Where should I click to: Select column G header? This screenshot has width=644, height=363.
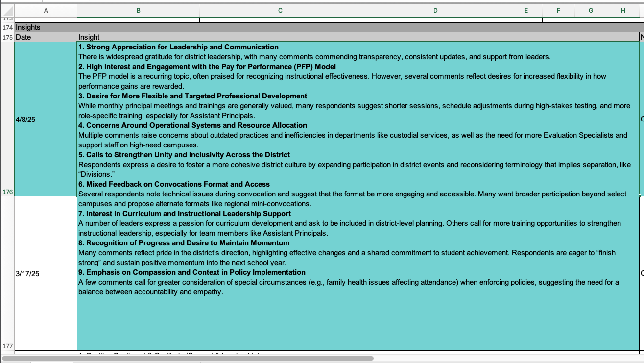(x=591, y=10)
